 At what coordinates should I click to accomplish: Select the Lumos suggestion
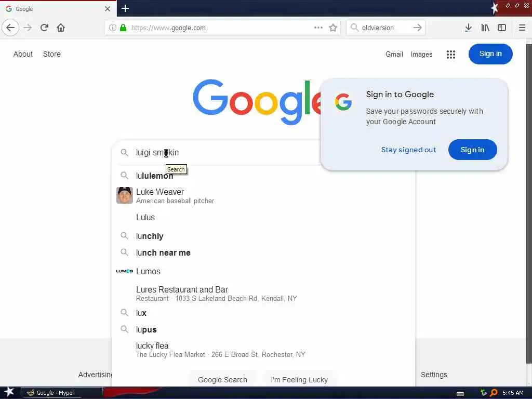(x=263, y=271)
